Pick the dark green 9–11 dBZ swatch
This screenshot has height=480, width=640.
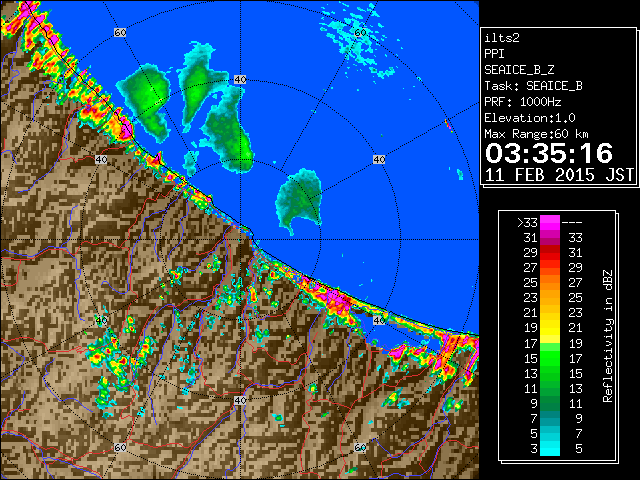550,403
